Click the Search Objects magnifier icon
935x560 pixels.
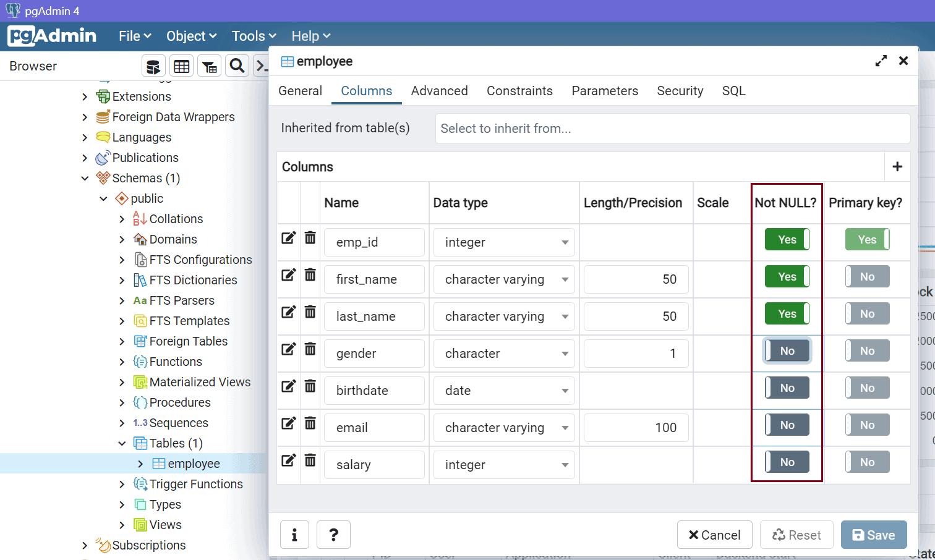click(x=237, y=66)
